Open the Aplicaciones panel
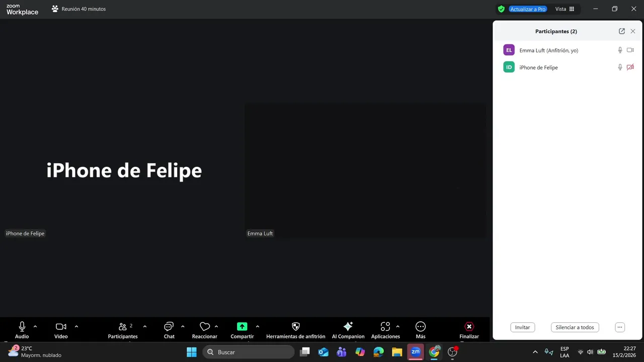Image resolution: width=644 pixels, height=362 pixels. (x=385, y=330)
